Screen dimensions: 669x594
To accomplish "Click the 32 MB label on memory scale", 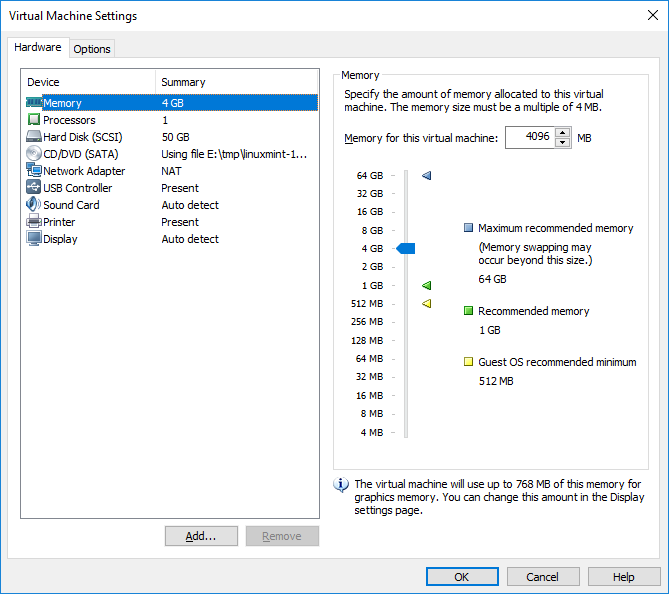I will coord(369,376).
